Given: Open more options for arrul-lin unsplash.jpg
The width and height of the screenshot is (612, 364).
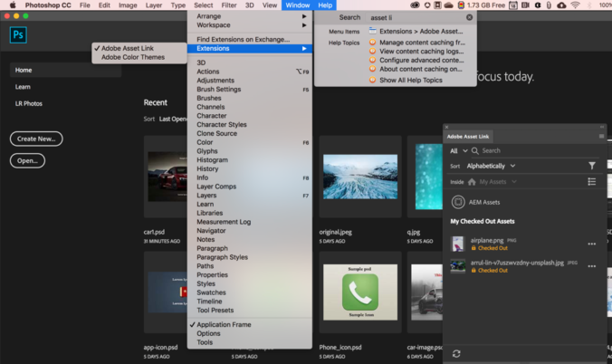Looking at the screenshot, I should tap(592, 266).
